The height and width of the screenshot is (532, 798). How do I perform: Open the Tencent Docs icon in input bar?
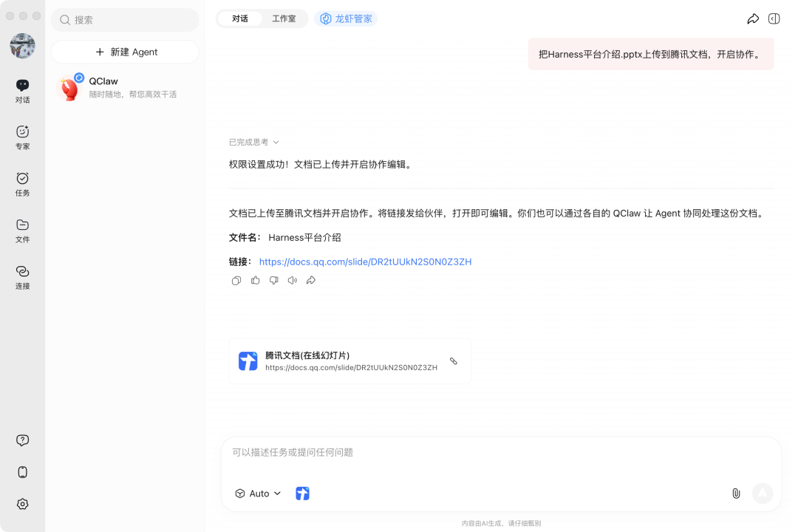point(302,493)
